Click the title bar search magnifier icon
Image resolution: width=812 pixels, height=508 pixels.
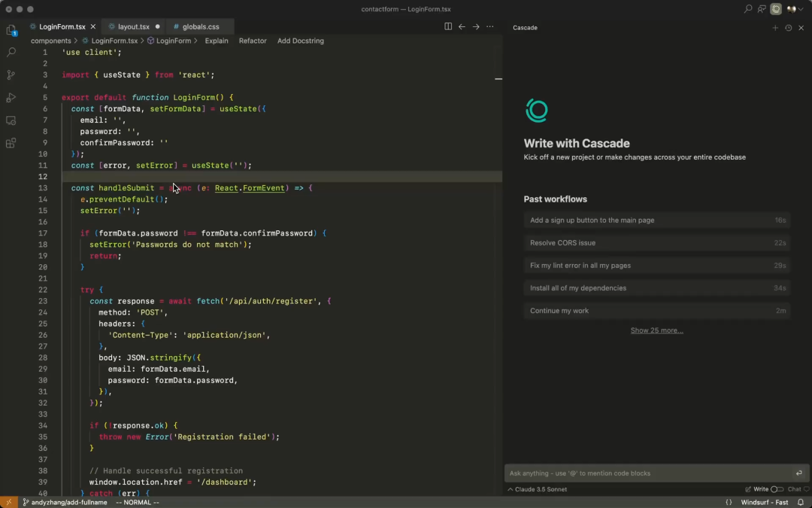[748, 9]
